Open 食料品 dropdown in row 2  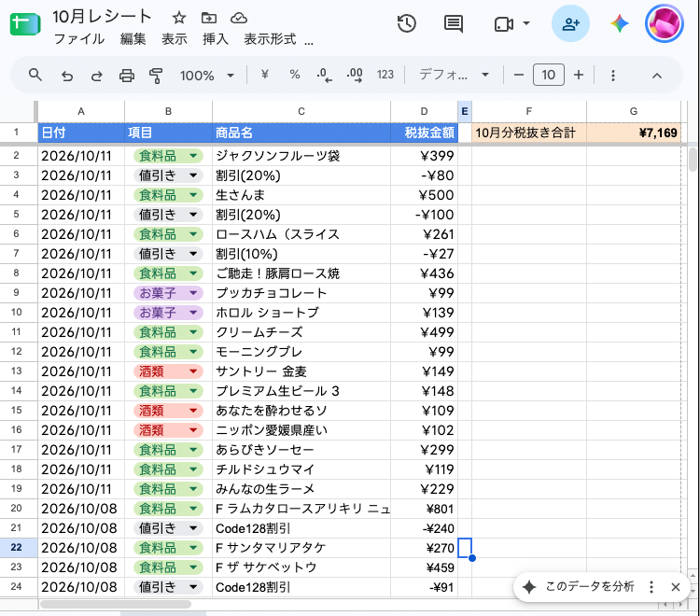pyautogui.click(x=193, y=156)
